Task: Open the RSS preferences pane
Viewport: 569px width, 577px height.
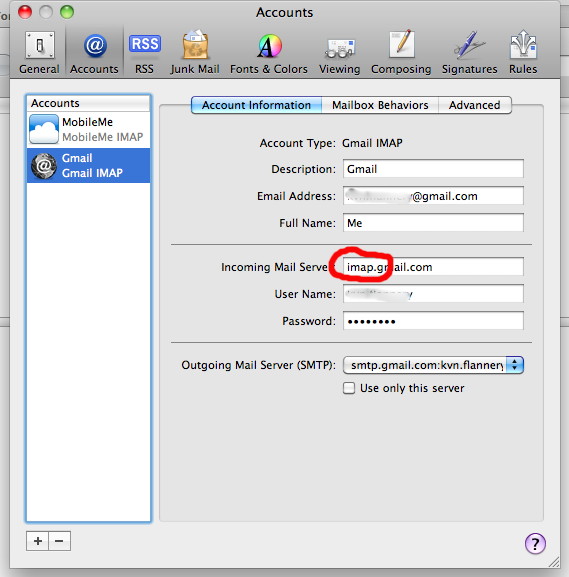Action: click(x=144, y=53)
